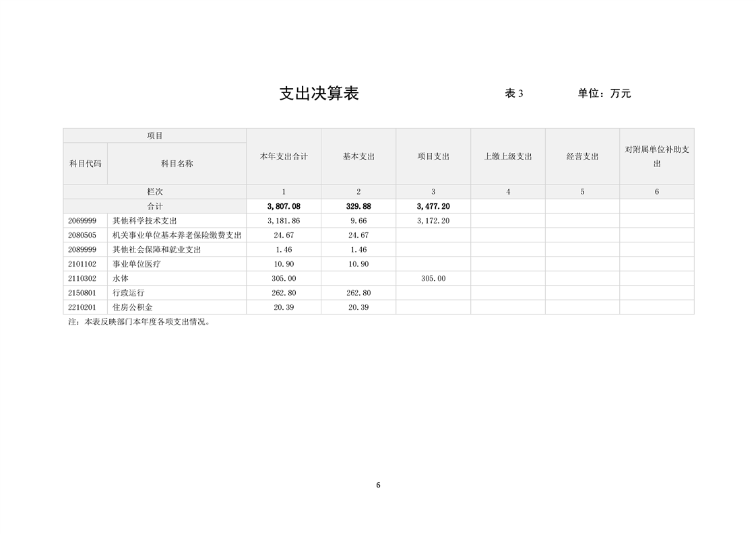Viewport: 756px width, 534px height.
Task: Click the 单位：万元 unit label
Action: coord(604,94)
